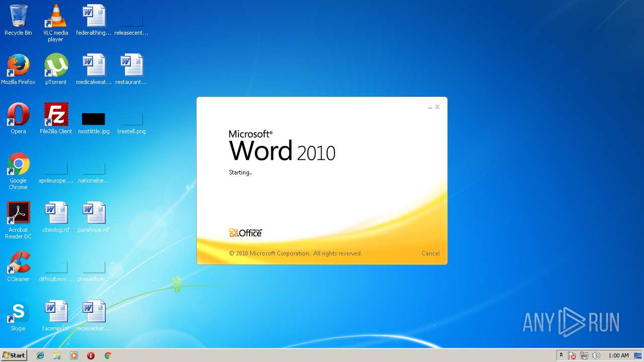Open the Windows Start menu

tap(14, 355)
